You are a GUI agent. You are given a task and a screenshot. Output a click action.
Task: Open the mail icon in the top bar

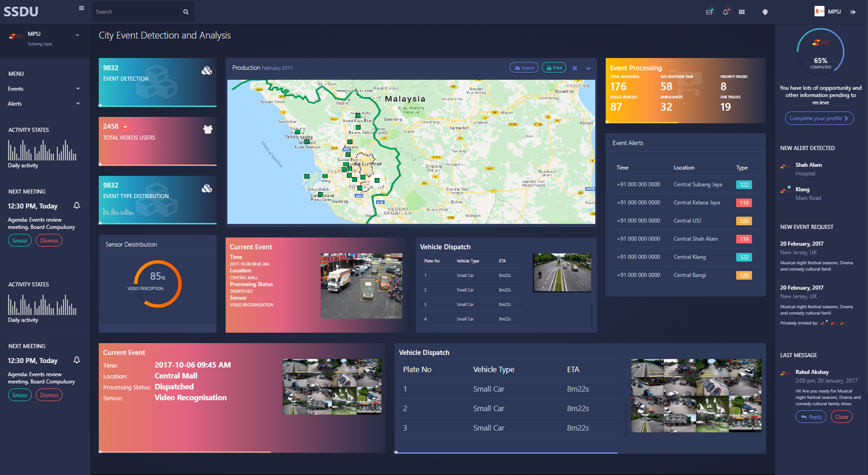pyautogui.click(x=709, y=12)
